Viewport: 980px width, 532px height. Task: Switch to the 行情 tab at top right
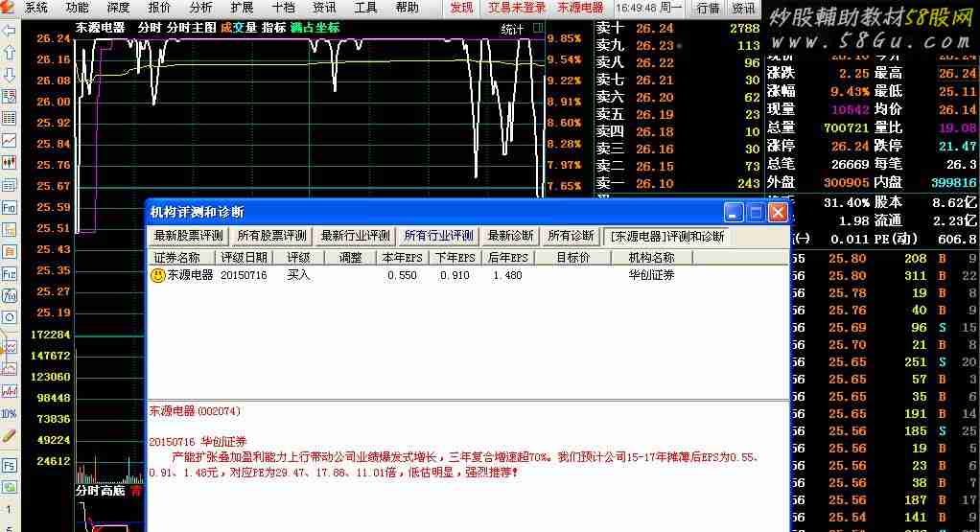[708, 8]
